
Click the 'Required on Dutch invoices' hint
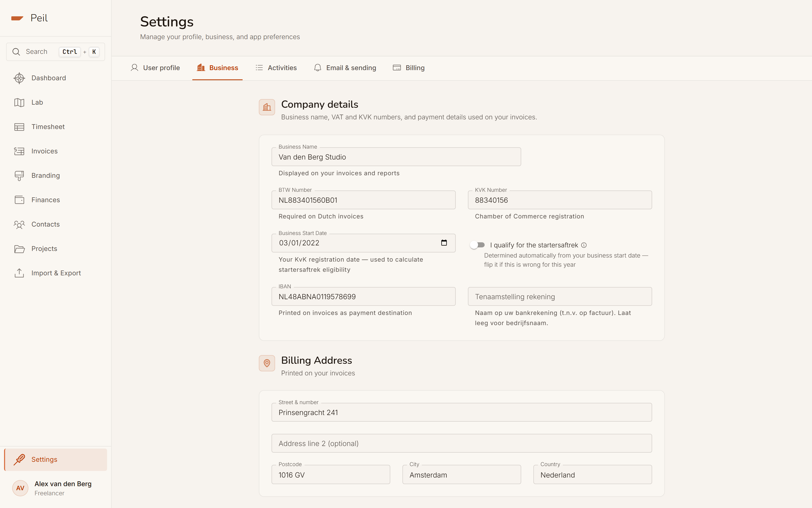point(321,216)
